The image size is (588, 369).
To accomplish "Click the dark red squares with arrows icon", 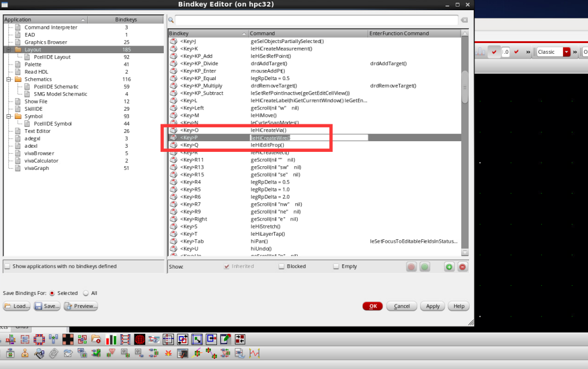I will coord(240,340).
